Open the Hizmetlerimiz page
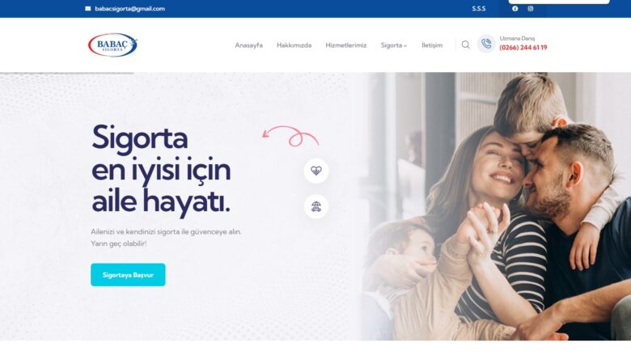The image size is (631, 364). (346, 45)
